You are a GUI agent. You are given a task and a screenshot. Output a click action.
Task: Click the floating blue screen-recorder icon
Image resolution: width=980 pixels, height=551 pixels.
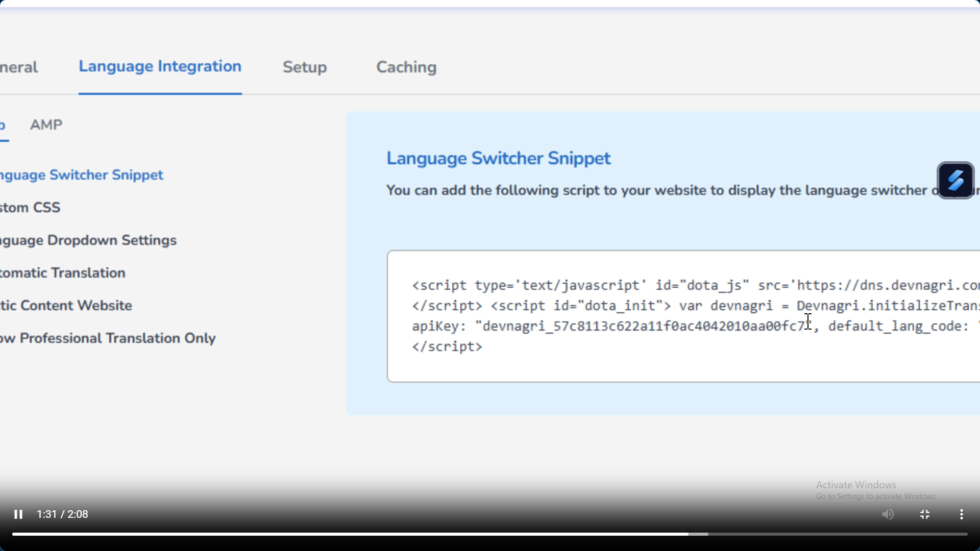[955, 180]
